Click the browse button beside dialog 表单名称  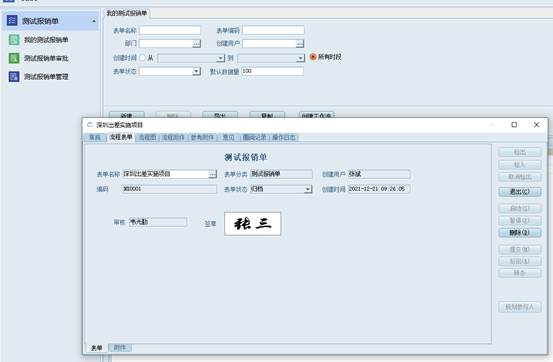[x=213, y=174]
